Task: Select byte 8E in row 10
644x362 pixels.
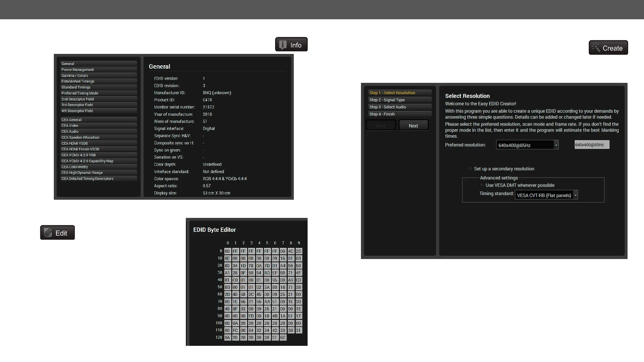Action: pyautogui.click(x=227, y=258)
